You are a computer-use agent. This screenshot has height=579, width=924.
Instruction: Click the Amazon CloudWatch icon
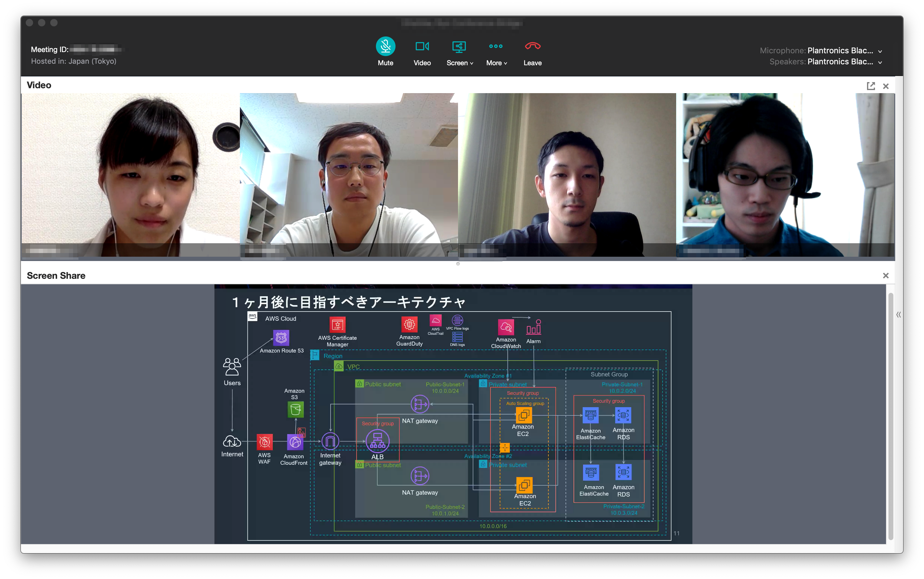point(506,327)
